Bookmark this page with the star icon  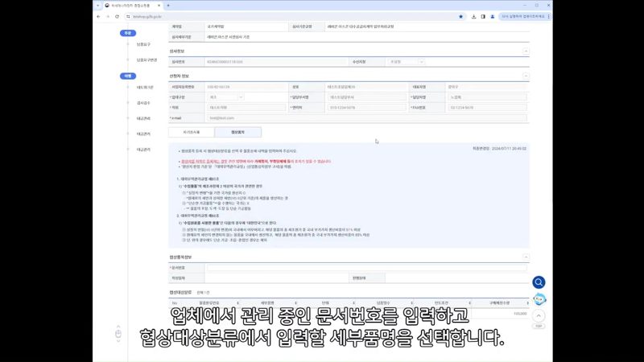tap(460, 17)
